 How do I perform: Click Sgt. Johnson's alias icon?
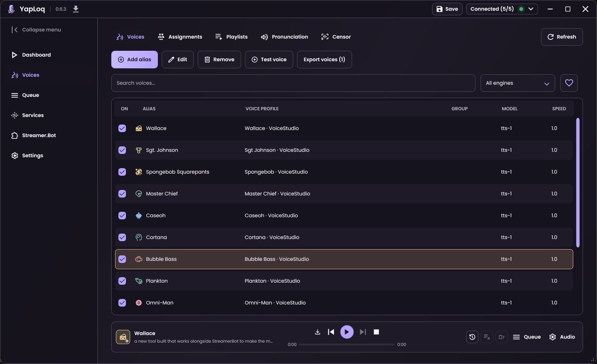138,150
